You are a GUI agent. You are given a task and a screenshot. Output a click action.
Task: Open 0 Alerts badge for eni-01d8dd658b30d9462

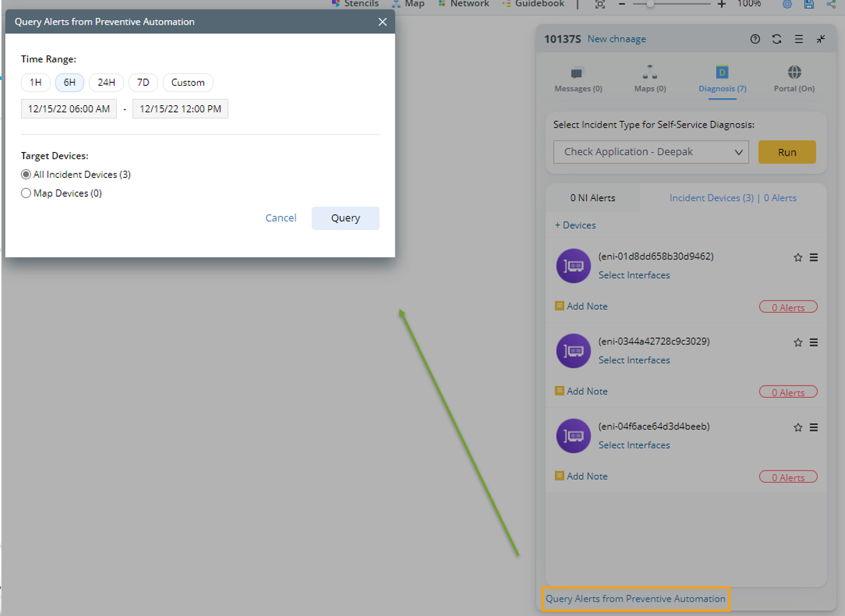[x=788, y=307]
